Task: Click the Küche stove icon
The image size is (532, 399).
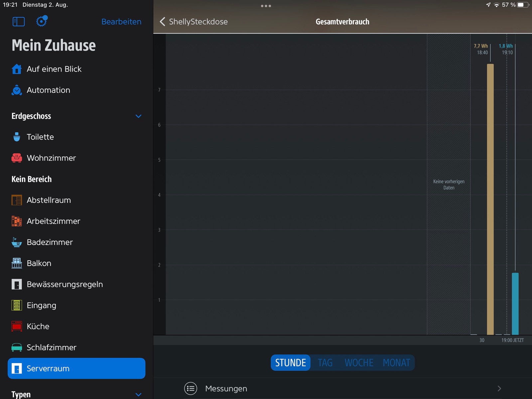Action: (17, 327)
